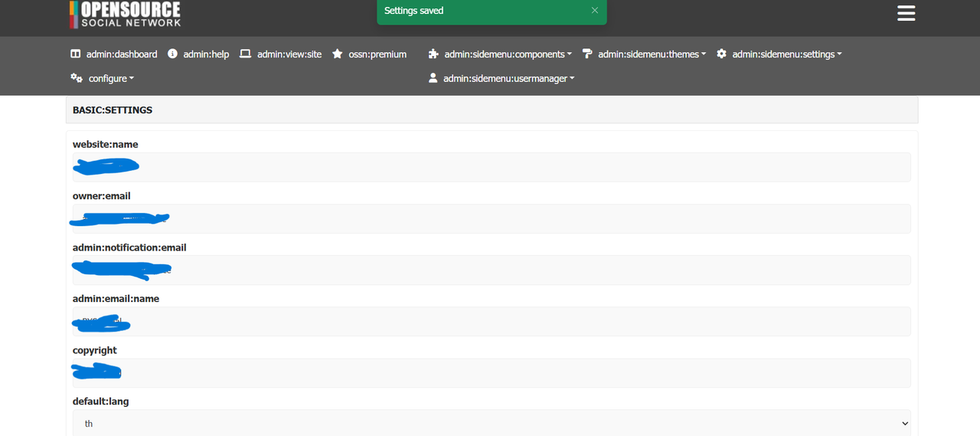
Task: Focus the website:name input field
Action: [x=492, y=167]
